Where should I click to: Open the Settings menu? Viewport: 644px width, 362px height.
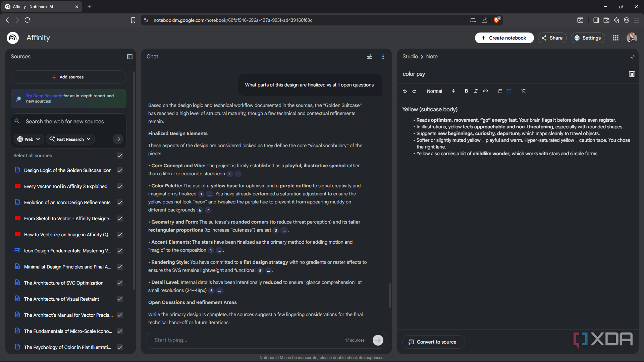point(588,38)
